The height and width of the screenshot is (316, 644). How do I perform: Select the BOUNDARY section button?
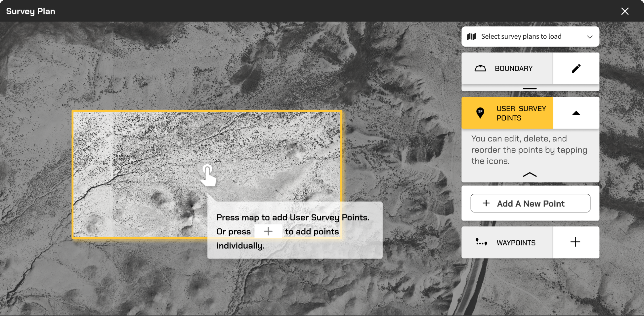507,68
